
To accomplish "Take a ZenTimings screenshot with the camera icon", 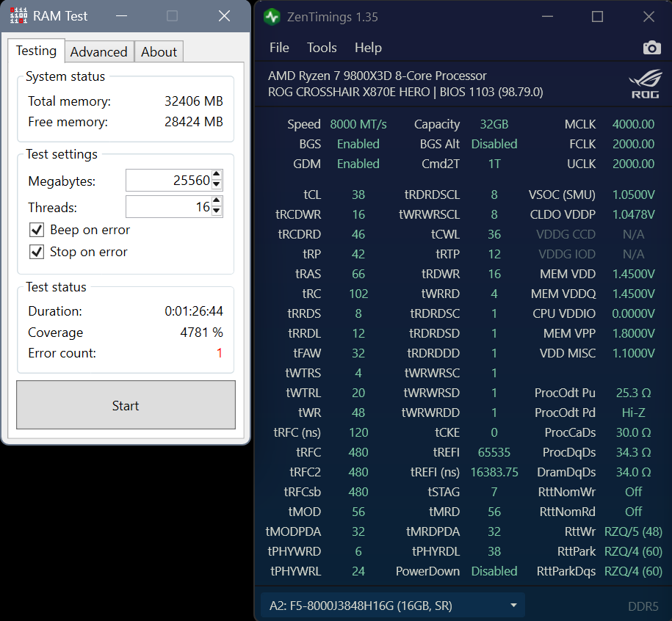I will (x=651, y=48).
